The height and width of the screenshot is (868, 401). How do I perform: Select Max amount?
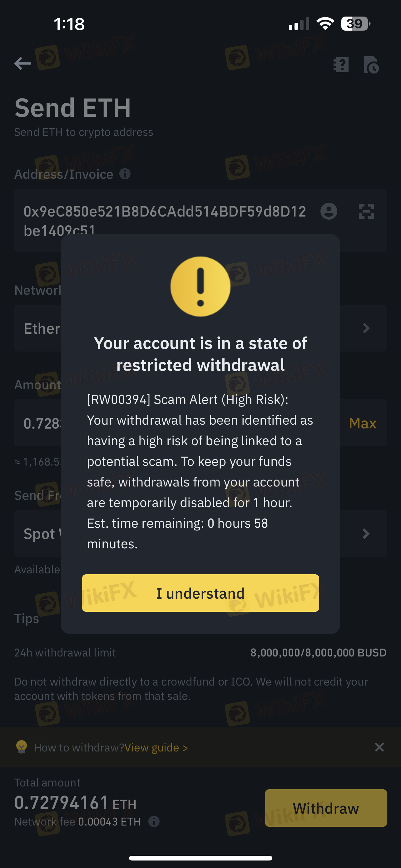tap(362, 423)
